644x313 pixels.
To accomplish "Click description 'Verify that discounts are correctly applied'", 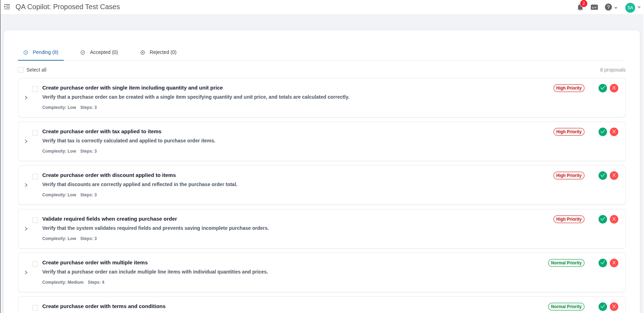I will 140,184.
